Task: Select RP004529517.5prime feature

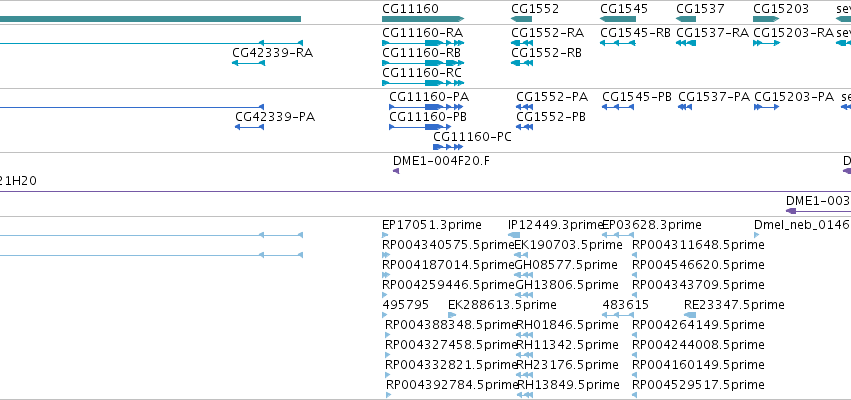Action: pos(698,385)
